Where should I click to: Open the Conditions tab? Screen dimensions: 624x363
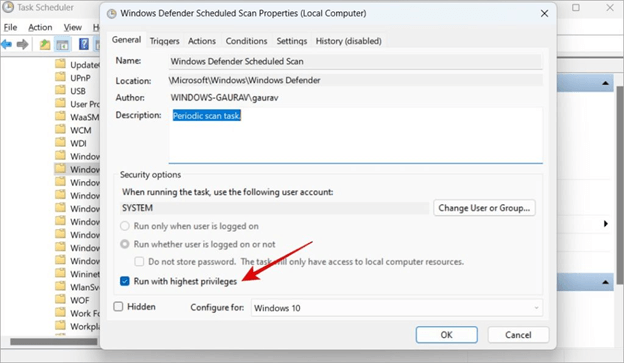246,41
